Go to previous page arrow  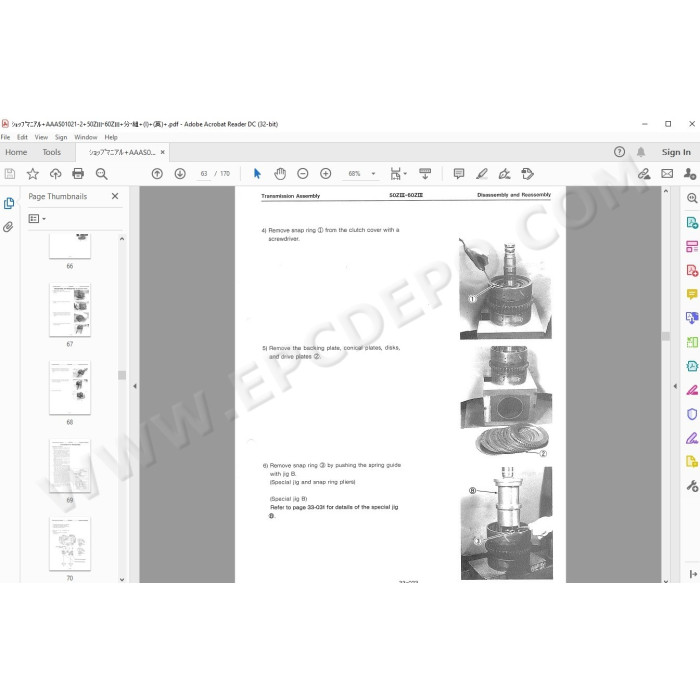tap(157, 174)
